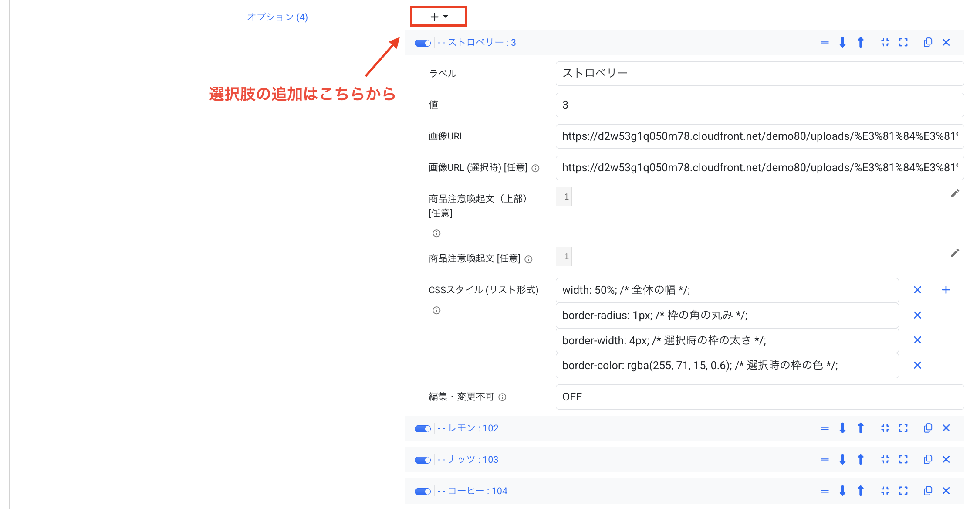Expand all icon on ストロベリー row
This screenshot has width=980, height=509.
903,42
